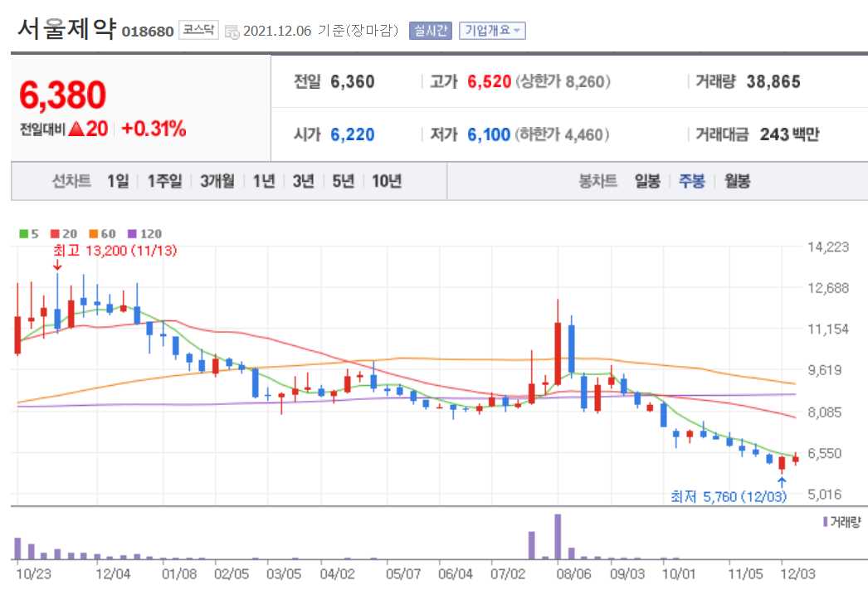Click the 최저 lowest price arrow marker

(781, 484)
